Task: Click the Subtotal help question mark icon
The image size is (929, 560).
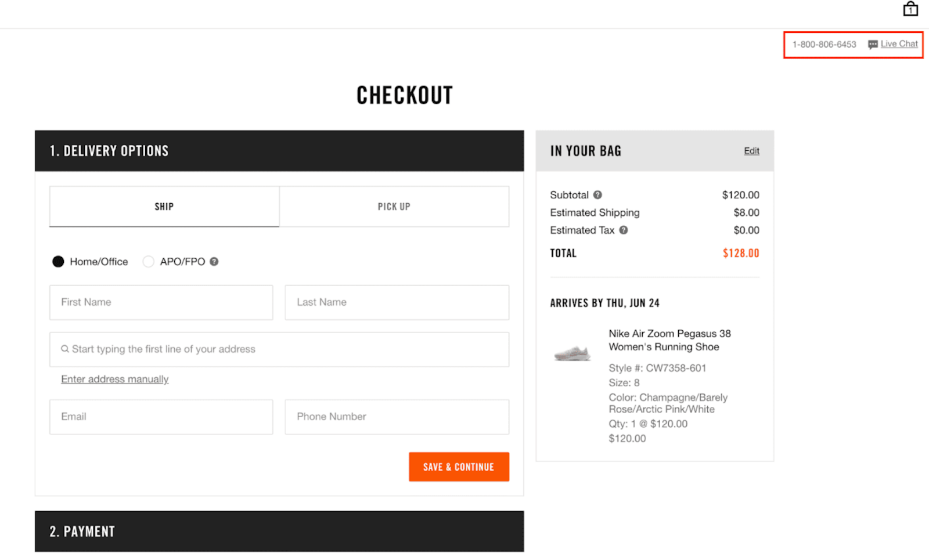Action: 598,195
